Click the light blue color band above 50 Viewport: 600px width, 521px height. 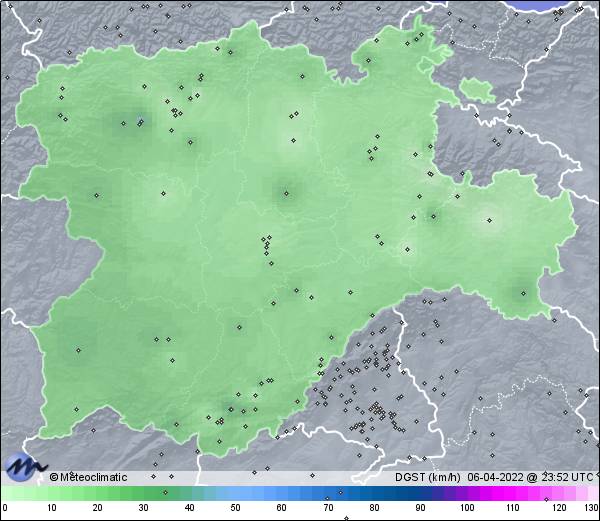235,493
